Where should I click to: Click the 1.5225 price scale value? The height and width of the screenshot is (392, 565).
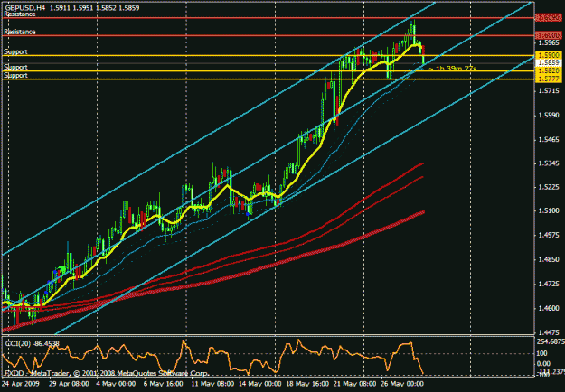point(549,187)
